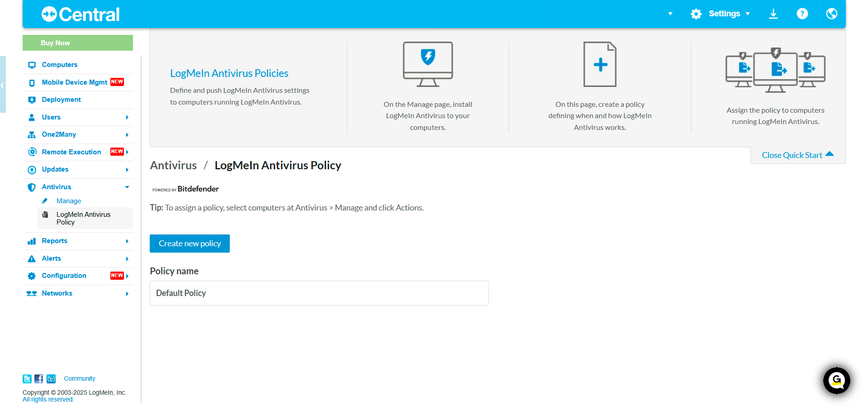Expand the Updates submenu arrow
Viewport: 868px width, 411px height.
(127, 170)
